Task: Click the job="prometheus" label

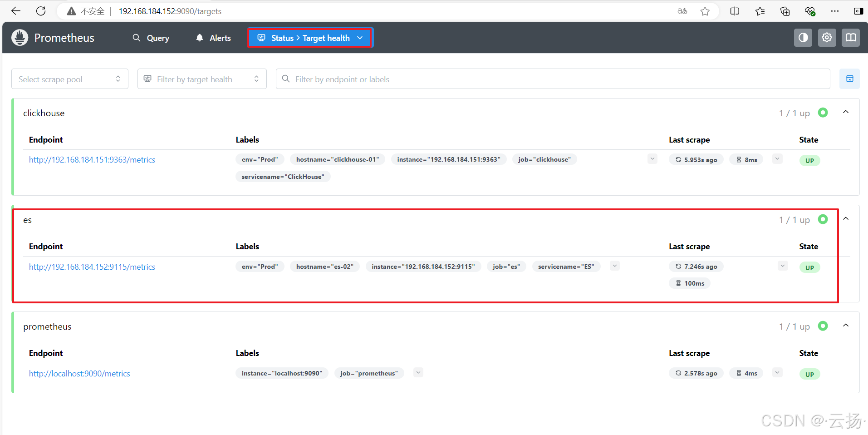Action: [369, 373]
